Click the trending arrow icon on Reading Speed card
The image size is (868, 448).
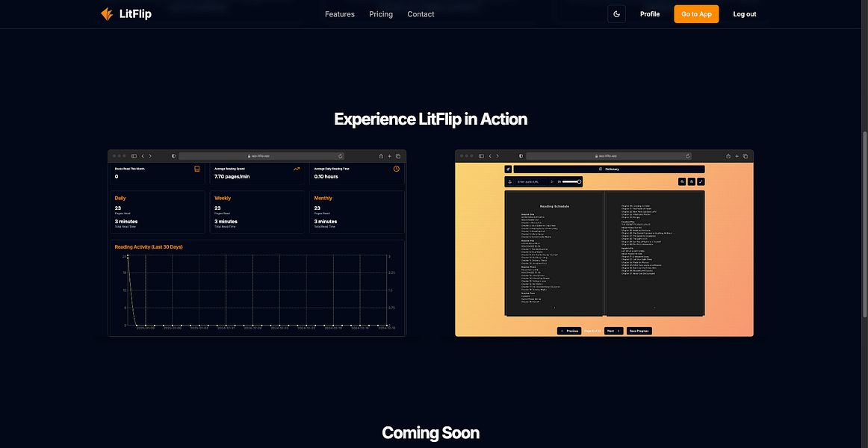click(x=297, y=169)
